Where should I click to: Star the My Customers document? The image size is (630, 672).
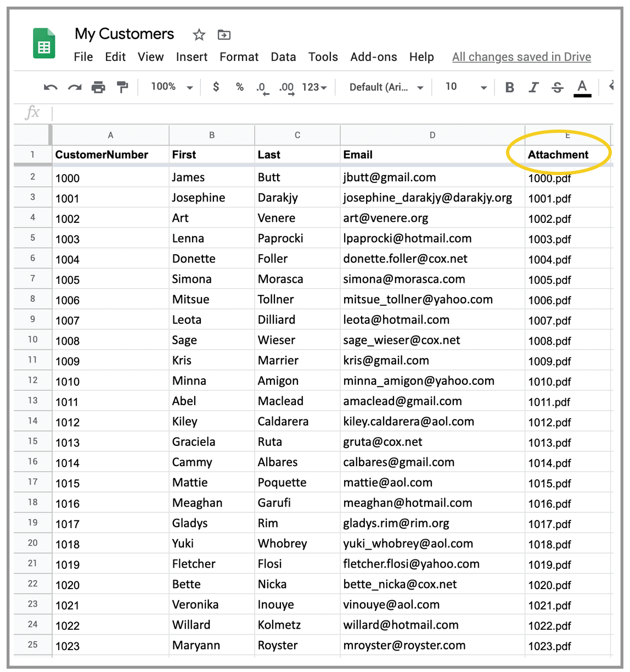(x=199, y=35)
